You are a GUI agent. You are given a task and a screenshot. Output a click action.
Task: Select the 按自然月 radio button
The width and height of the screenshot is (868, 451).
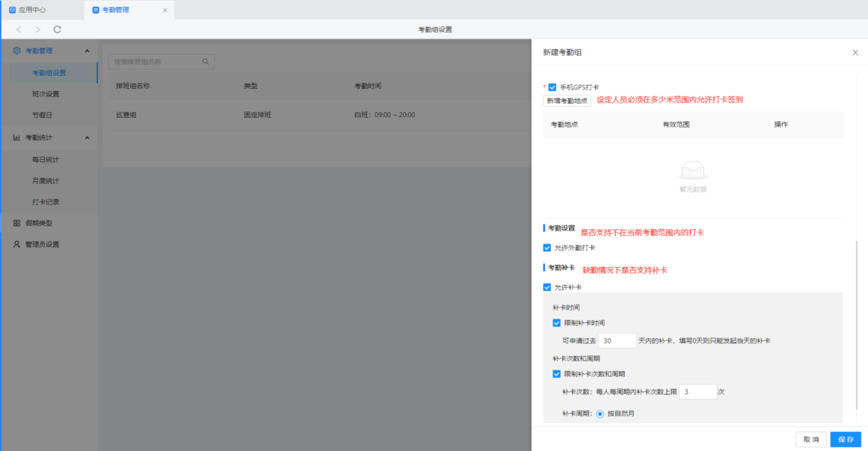click(x=600, y=414)
